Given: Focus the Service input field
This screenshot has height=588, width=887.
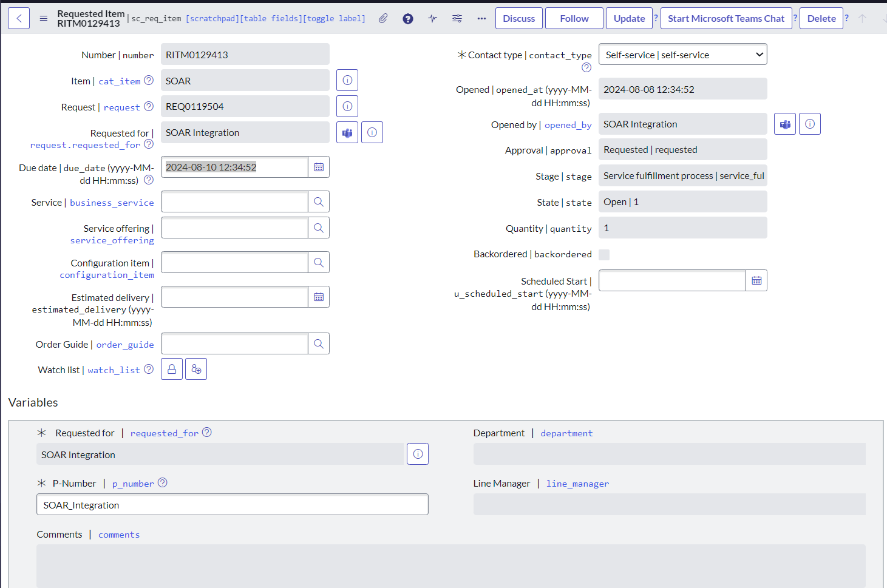Looking at the screenshot, I should pos(234,201).
